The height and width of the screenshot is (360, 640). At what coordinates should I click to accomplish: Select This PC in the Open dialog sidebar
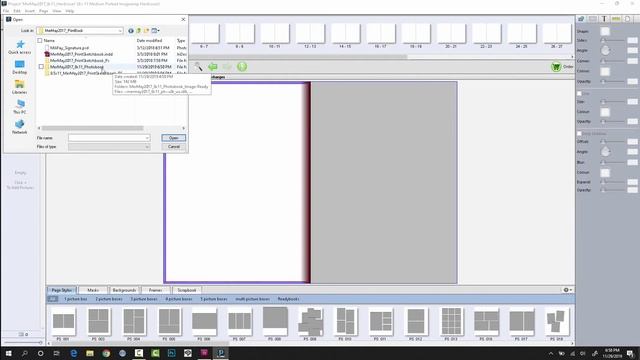(20, 107)
